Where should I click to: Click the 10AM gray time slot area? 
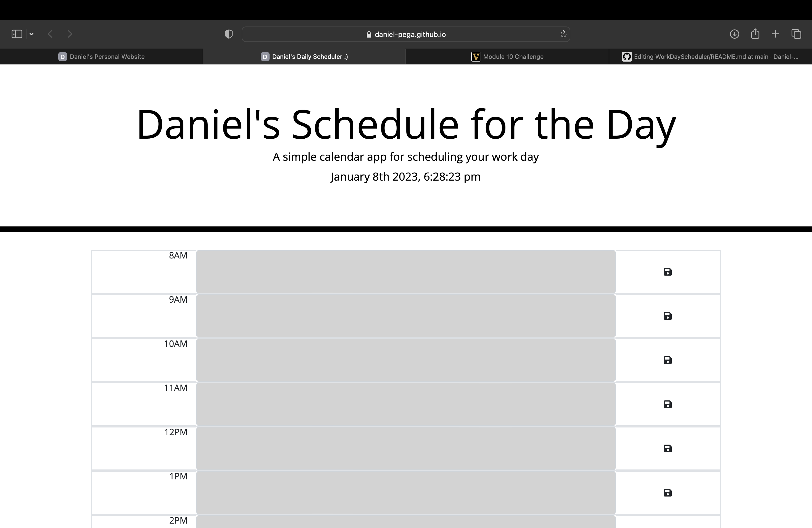[x=406, y=360]
